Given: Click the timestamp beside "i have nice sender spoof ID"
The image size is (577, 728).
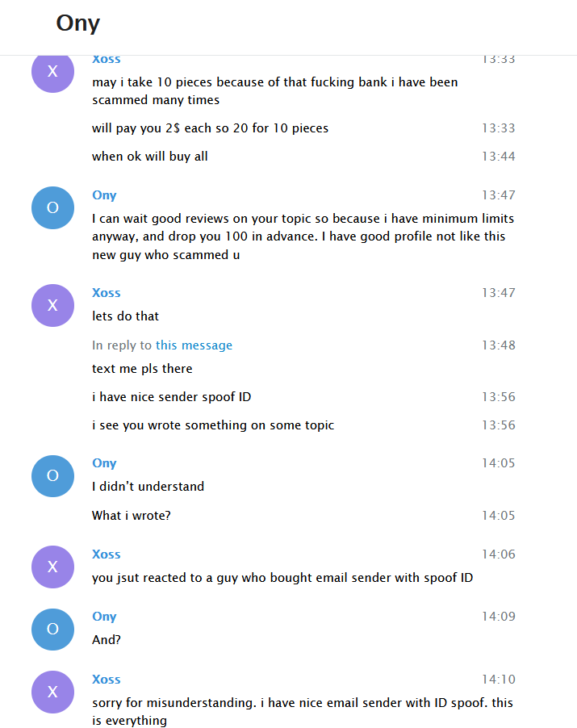Looking at the screenshot, I should point(498,397).
